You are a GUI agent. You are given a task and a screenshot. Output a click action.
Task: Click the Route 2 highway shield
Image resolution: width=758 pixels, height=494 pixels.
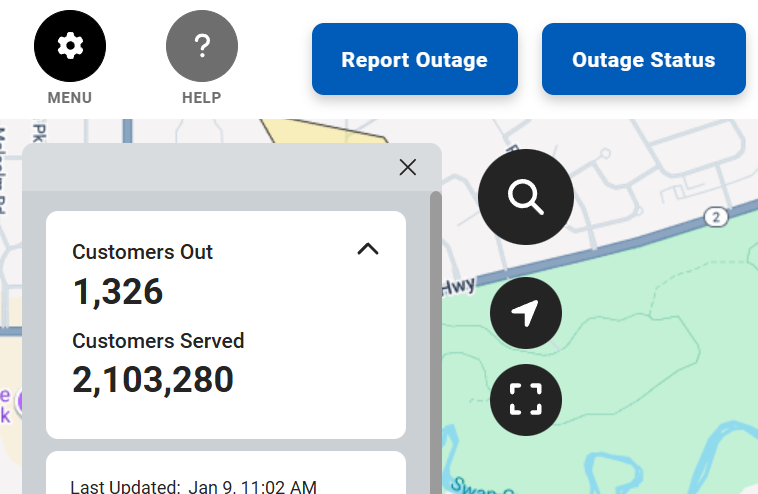[x=715, y=216]
